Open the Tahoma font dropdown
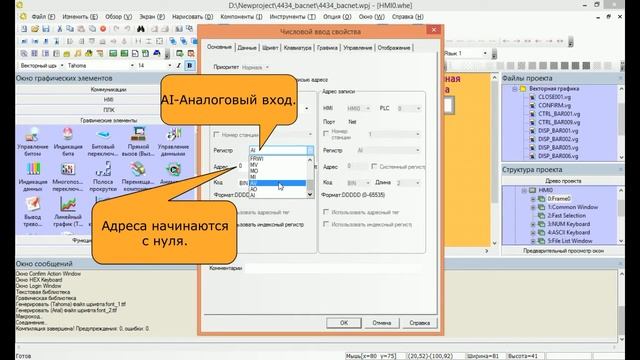The height and width of the screenshot is (360, 640). coord(132,65)
